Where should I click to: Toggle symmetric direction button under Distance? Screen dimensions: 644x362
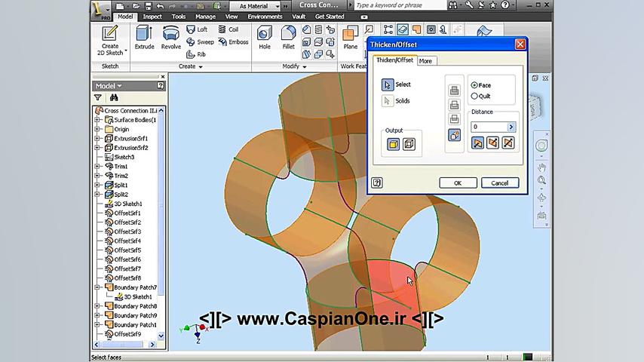[x=508, y=143]
